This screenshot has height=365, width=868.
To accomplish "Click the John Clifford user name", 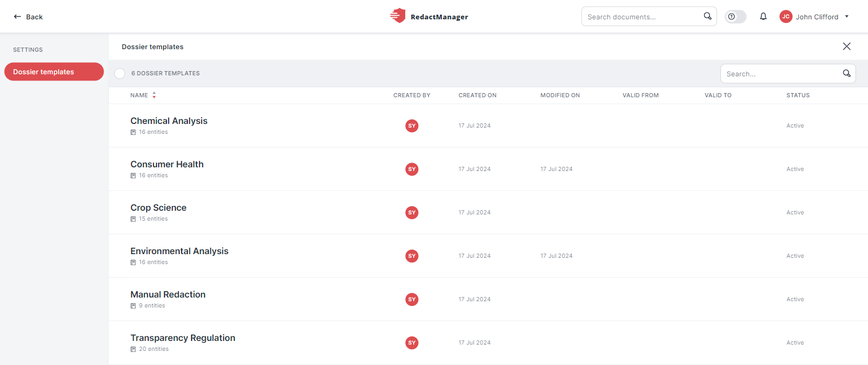I will [817, 17].
